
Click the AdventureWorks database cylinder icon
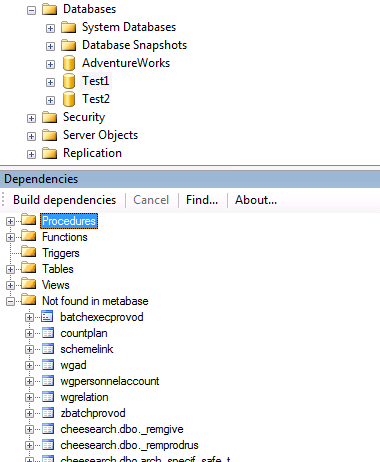click(69, 63)
